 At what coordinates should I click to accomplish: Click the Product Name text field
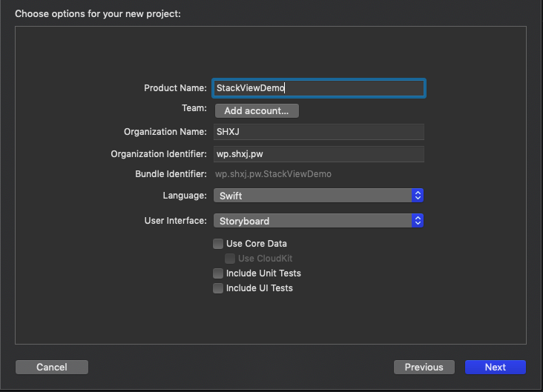pyautogui.click(x=319, y=88)
